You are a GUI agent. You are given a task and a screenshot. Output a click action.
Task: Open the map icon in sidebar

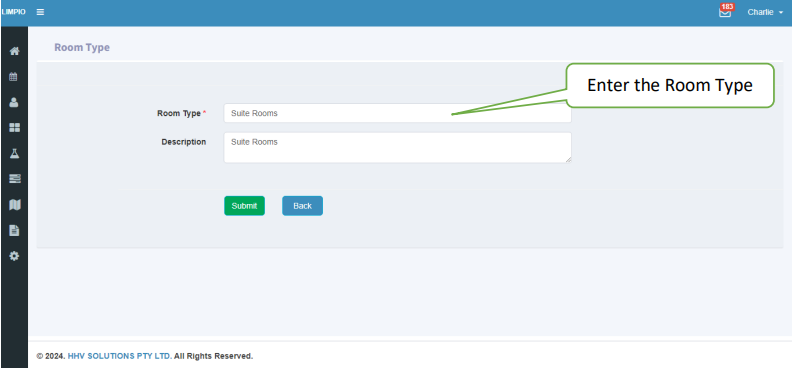(x=15, y=204)
